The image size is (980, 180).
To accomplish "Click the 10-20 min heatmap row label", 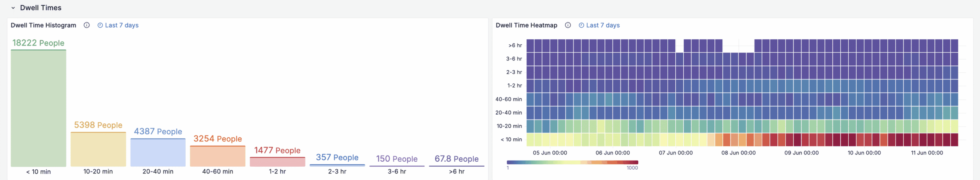I will click(x=509, y=126).
